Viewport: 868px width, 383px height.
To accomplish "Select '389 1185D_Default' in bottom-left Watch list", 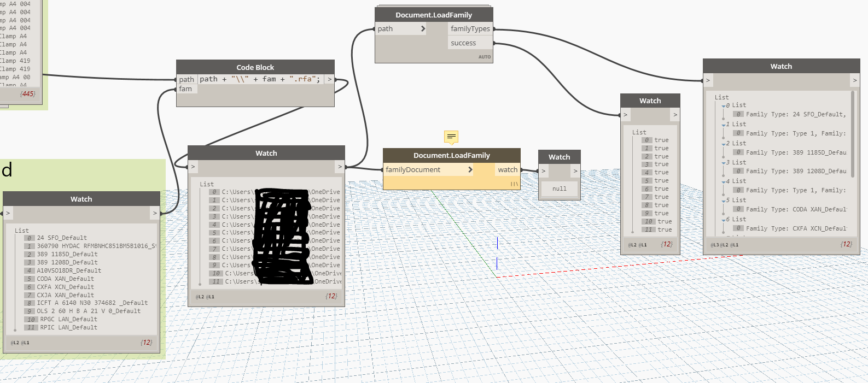I will tap(67, 254).
